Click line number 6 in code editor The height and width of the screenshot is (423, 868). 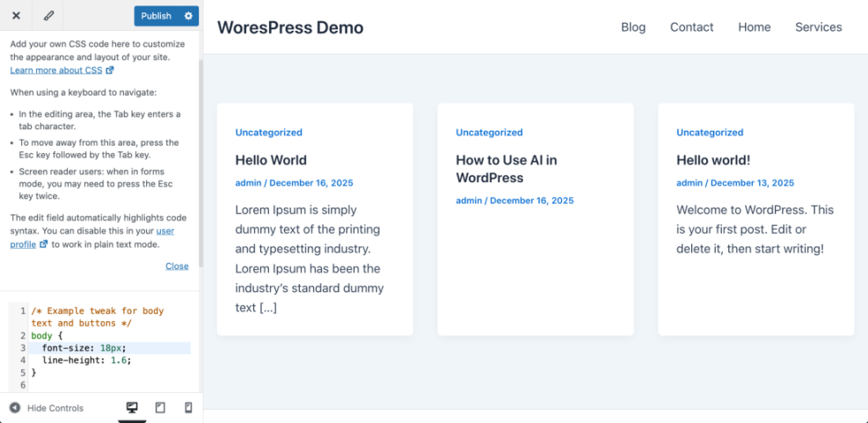[x=23, y=384]
